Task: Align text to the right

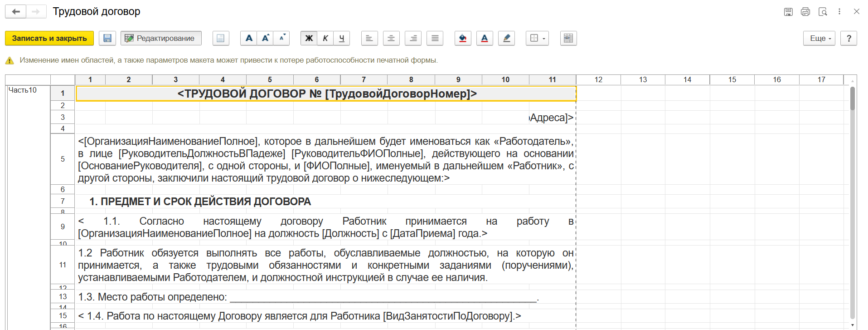Action: (413, 38)
